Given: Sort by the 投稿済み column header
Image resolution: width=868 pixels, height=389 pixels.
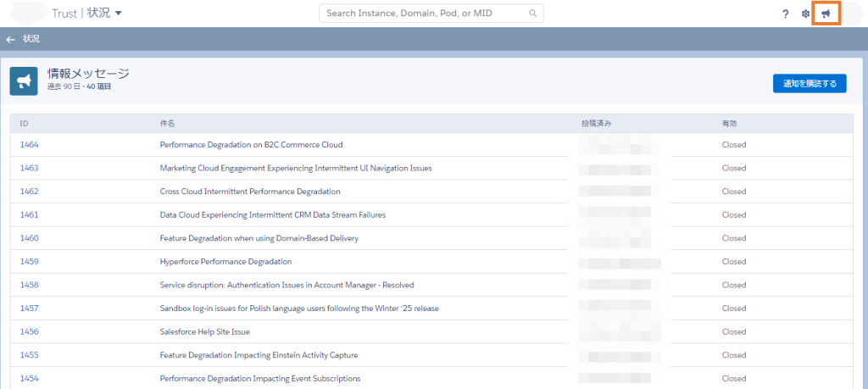Looking at the screenshot, I should coord(596,124).
